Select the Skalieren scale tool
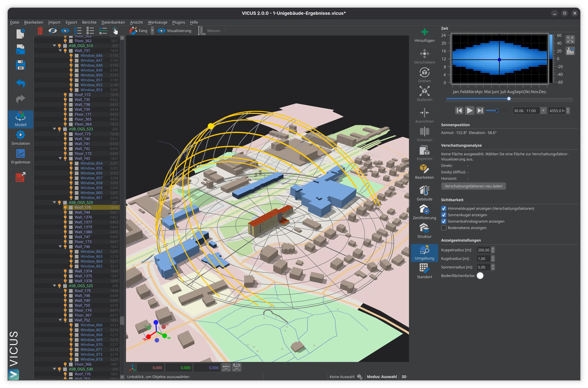Screen dimensions: 588x388 click(x=424, y=94)
